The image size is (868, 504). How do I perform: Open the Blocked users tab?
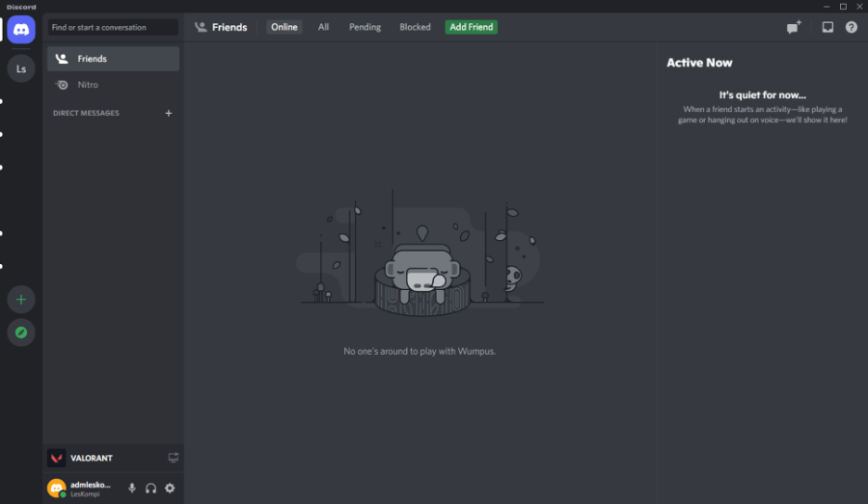click(x=415, y=27)
